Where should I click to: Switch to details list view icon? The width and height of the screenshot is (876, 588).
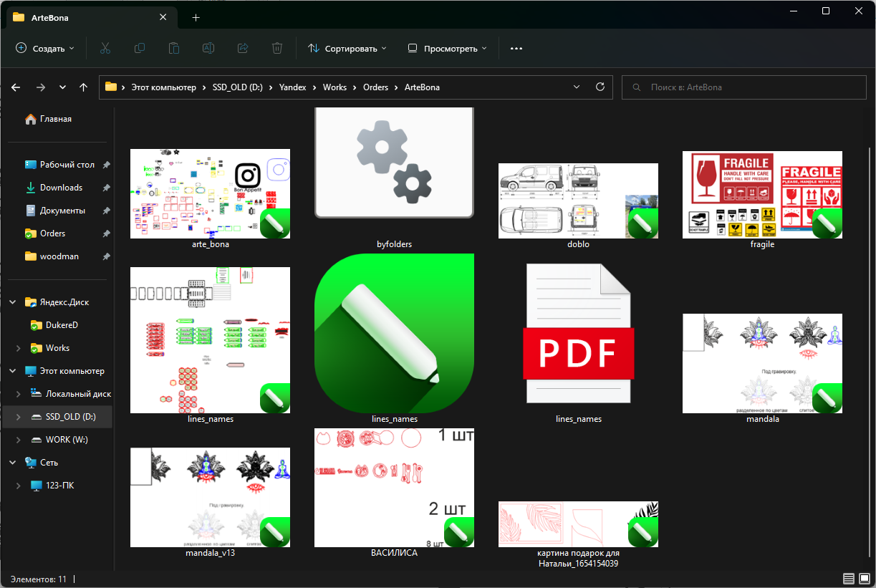coord(848,579)
